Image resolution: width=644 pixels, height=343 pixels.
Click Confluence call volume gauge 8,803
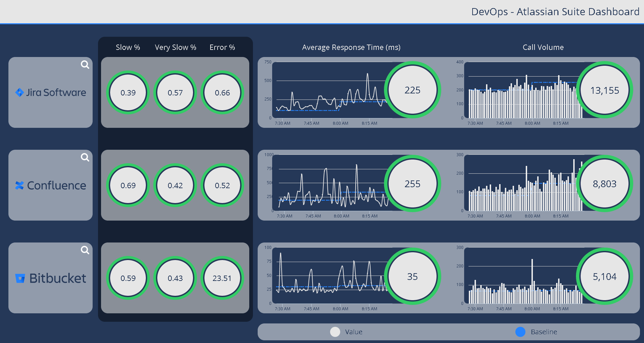tap(605, 183)
